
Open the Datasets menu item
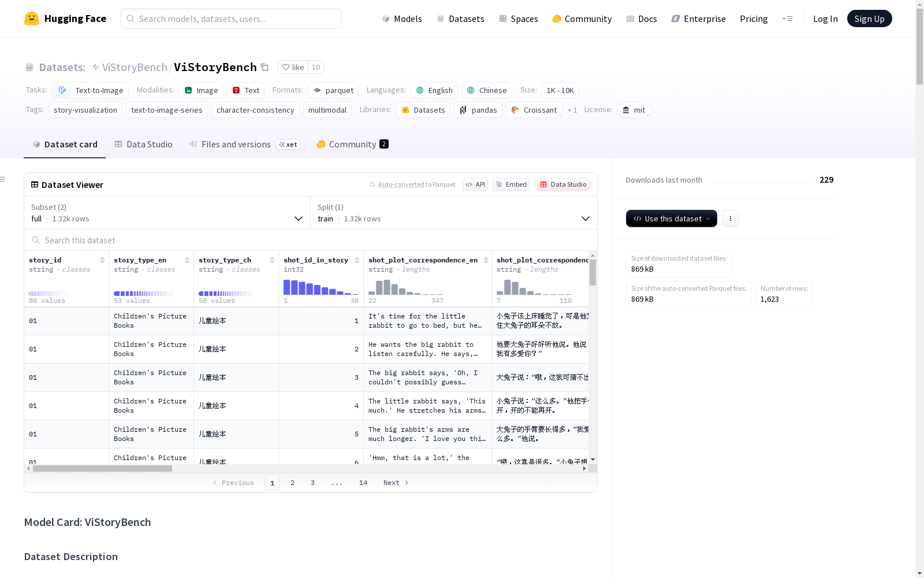pyautogui.click(x=460, y=18)
